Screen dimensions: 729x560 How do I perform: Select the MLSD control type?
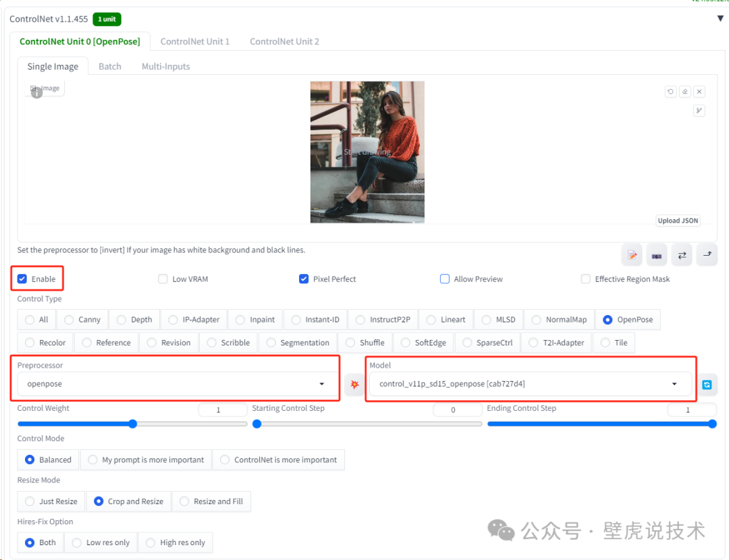(x=498, y=320)
